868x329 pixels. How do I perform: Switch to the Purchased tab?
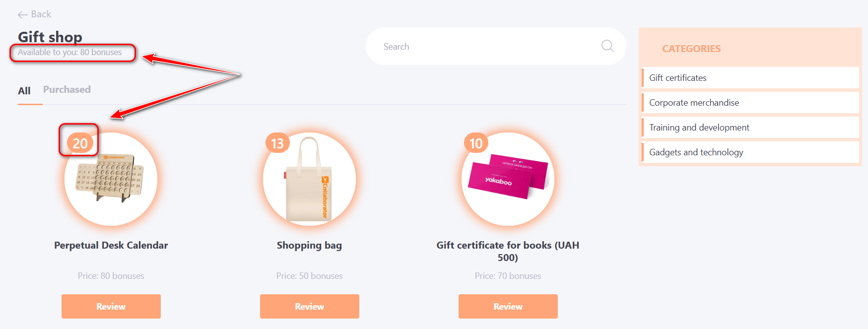(67, 90)
